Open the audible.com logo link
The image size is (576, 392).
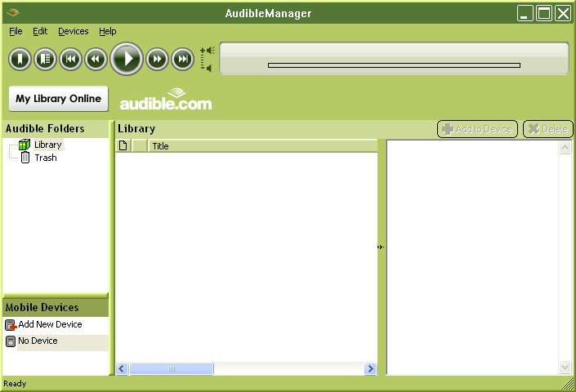pyautogui.click(x=166, y=100)
